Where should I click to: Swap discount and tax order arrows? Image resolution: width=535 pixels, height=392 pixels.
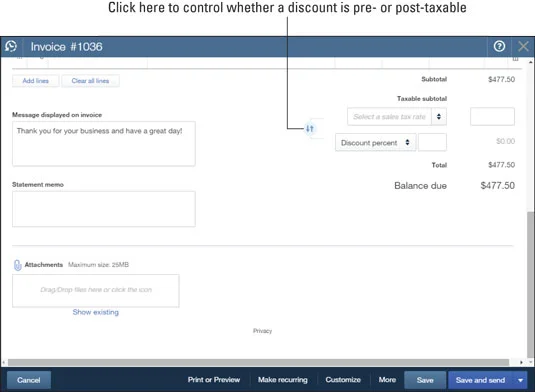(309, 129)
